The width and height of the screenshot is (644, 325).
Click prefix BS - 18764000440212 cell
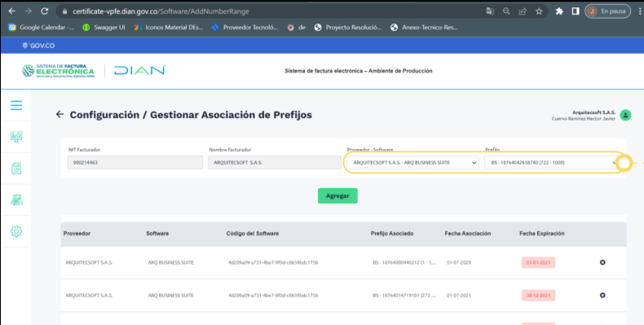[x=404, y=262]
